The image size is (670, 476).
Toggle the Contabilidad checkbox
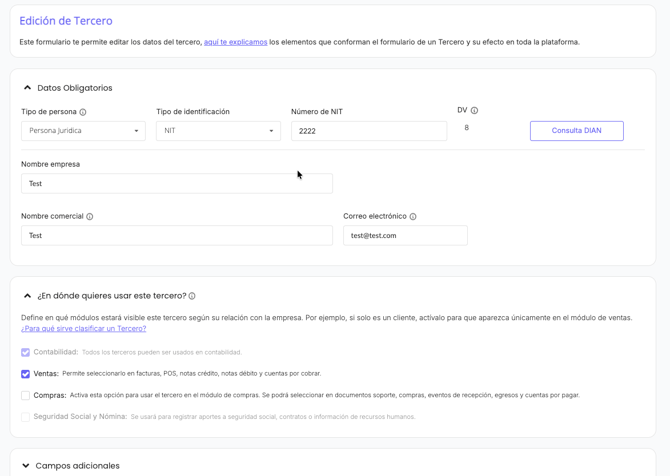[26, 352]
